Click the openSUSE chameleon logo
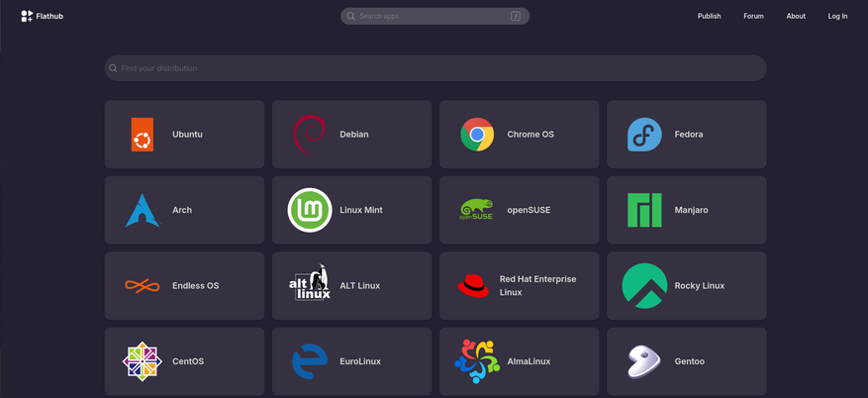The width and height of the screenshot is (868, 398). click(477, 210)
